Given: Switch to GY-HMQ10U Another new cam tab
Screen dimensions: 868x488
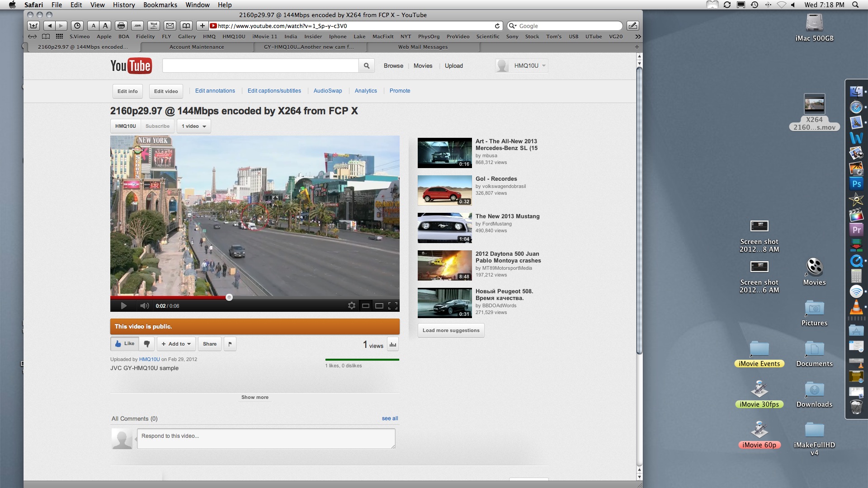Looking at the screenshot, I should pos(310,47).
